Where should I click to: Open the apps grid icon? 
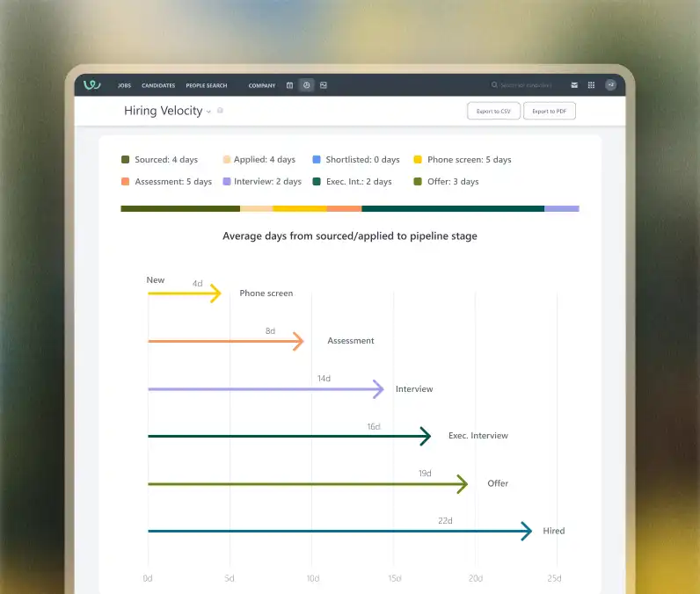591,85
